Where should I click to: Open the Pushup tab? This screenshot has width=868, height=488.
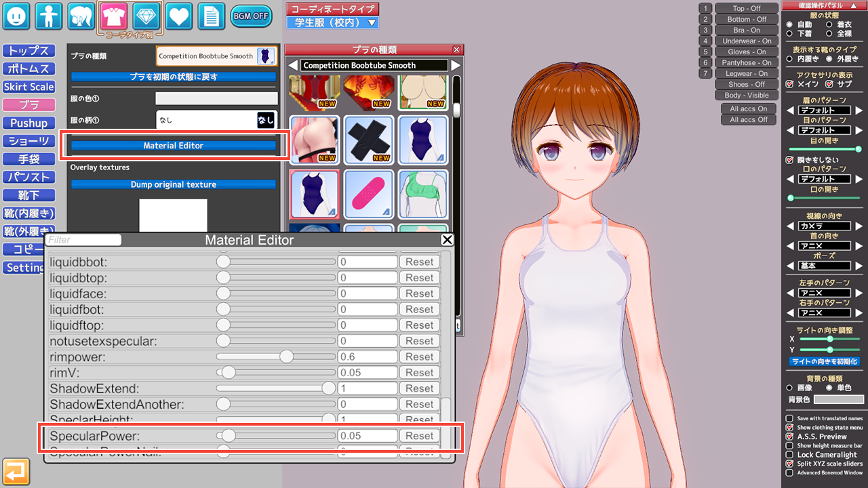[x=28, y=123]
